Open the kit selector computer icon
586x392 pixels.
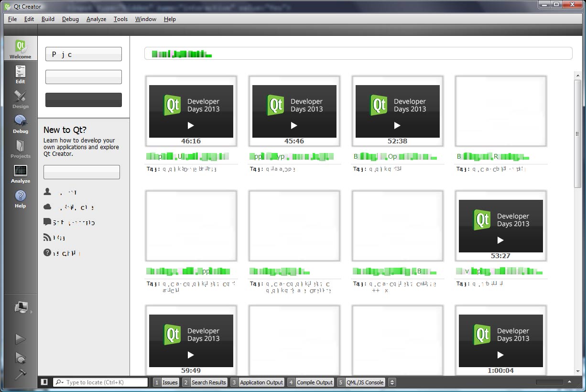point(21,307)
